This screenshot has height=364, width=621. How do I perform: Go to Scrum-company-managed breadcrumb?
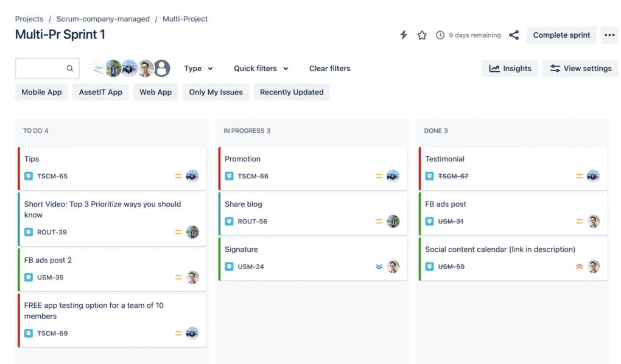point(103,19)
